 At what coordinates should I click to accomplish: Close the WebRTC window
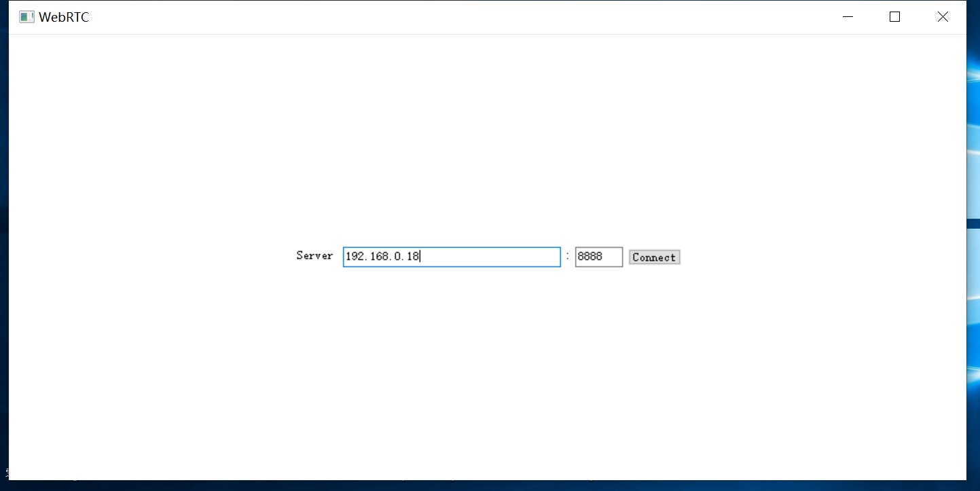(x=943, y=16)
